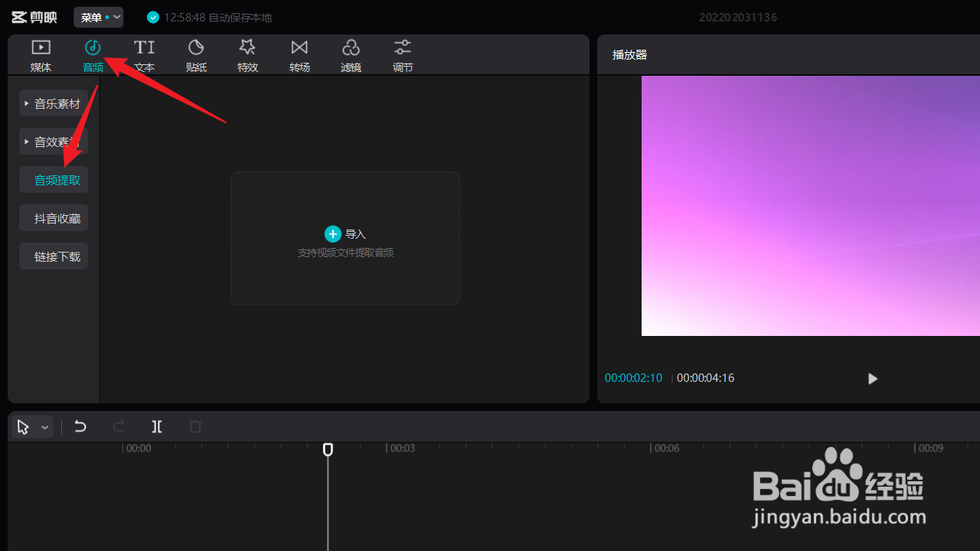980x551 pixels.
Task: Click the 支持视频文件提取音频 hint text
Action: coord(345,253)
